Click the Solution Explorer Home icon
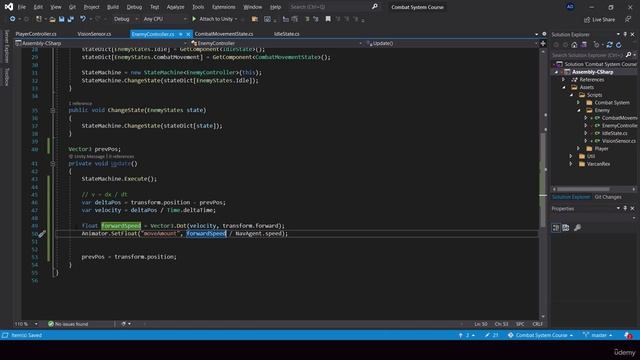The image size is (640, 360). pos(574,45)
